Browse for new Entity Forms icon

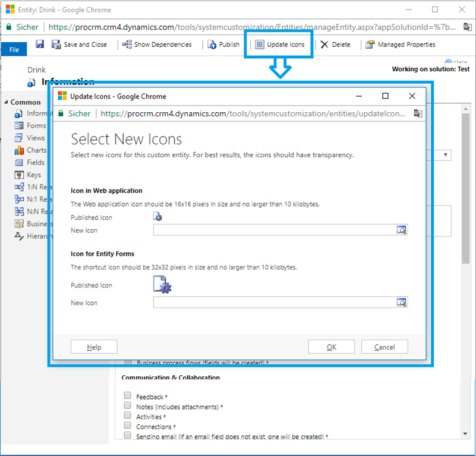tap(402, 303)
